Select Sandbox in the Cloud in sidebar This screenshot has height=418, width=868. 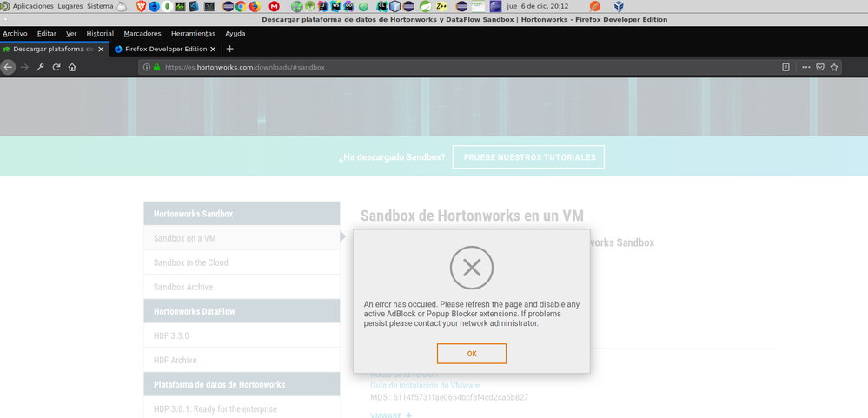(242, 262)
